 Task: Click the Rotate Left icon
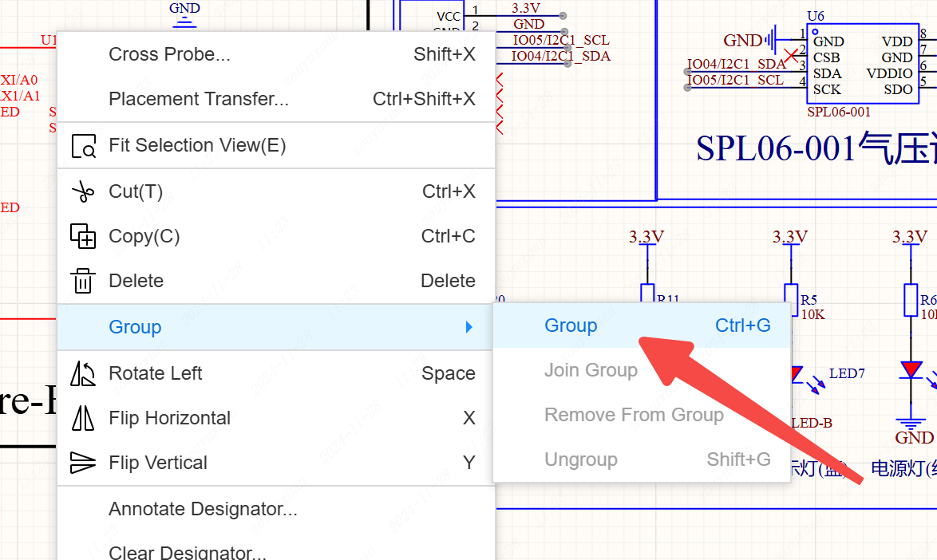83,373
